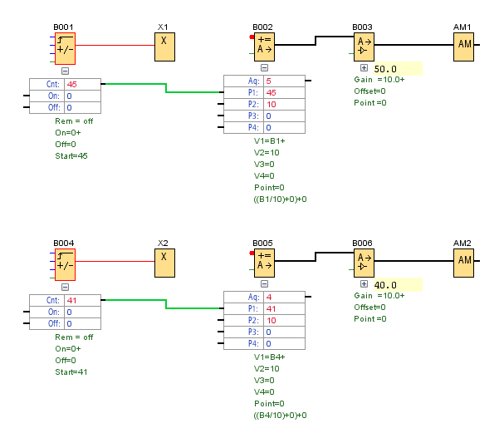Select the B005 analog math block
This screenshot has height=433, width=504.
(264, 263)
